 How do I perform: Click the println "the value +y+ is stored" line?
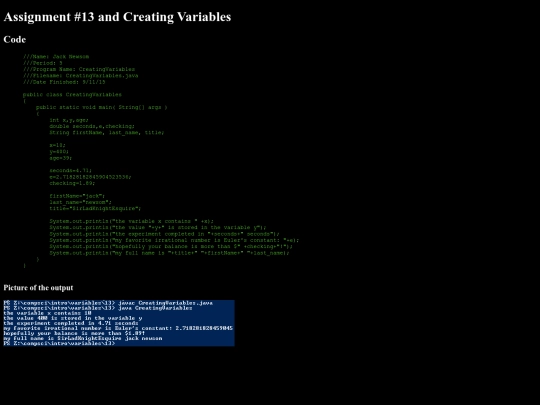pyautogui.click(x=158, y=228)
